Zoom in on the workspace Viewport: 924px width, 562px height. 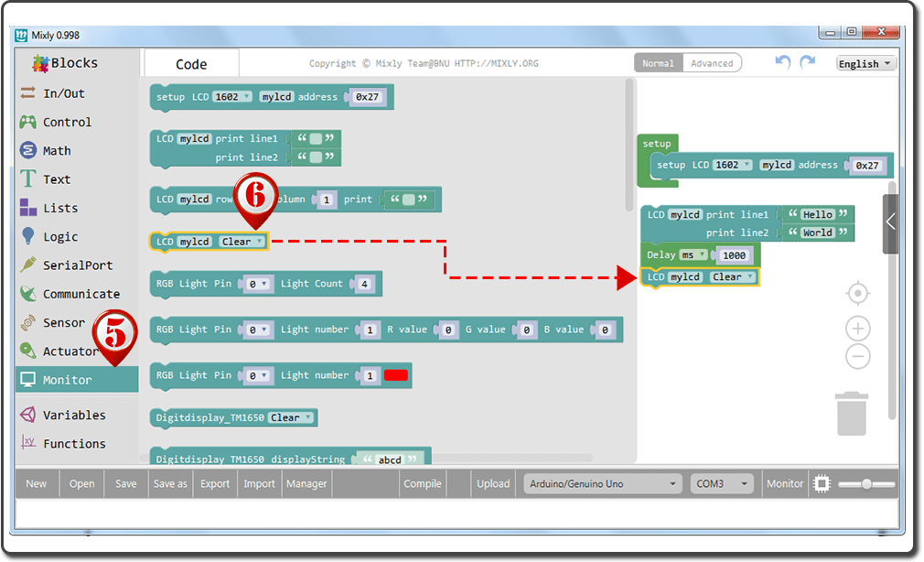[x=858, y=329]
